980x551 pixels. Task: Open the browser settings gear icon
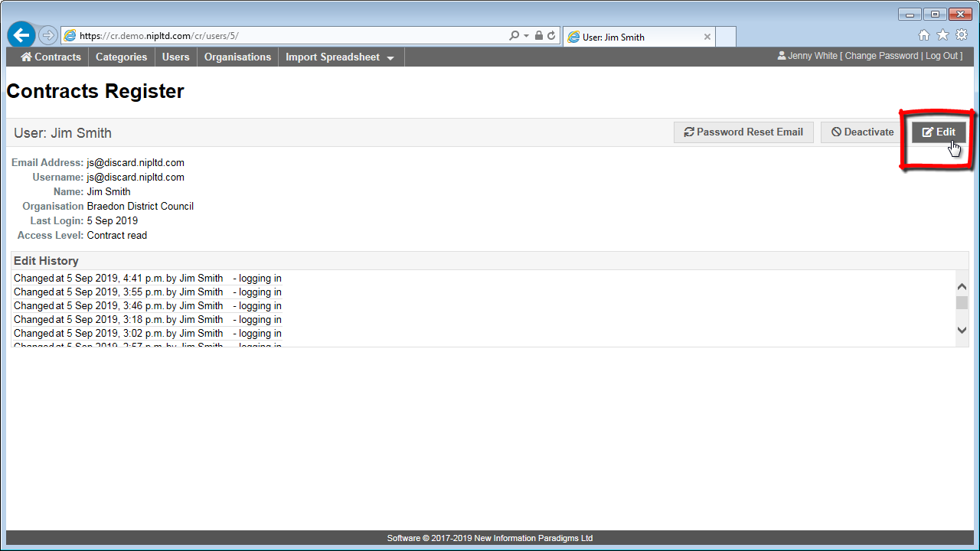click(x=962, y=35)
